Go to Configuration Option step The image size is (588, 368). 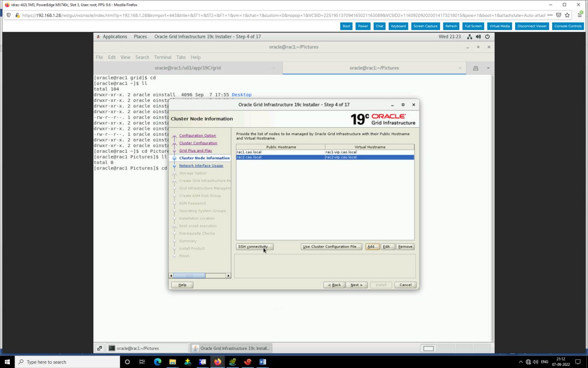197,135
